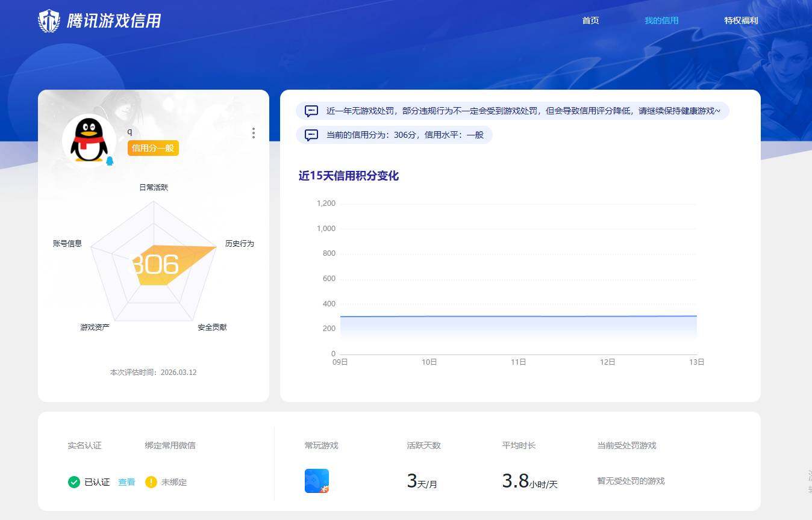Click the evaluation date 2026.03.12 text
Image resolution: width=812 pixels, height=520 pixels.
(x=153, y=372)
